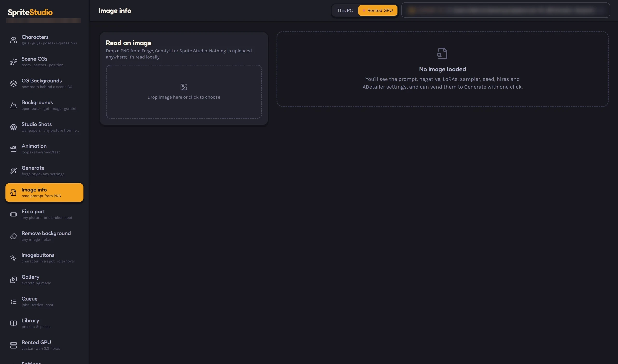Click 'loops · slow/med/fast' subtitle
This screenshot has width=618, height=364.
click(41, 152)
